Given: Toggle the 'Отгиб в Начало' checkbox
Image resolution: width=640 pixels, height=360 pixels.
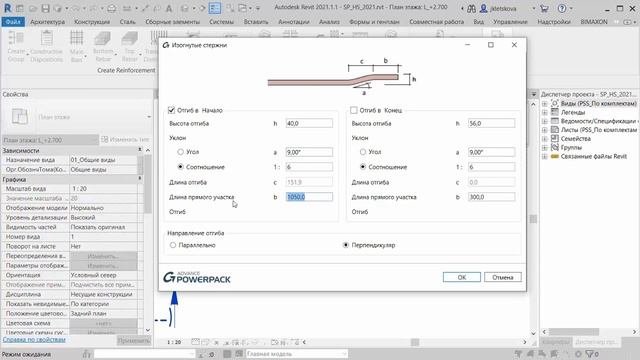Looking at the screenshot, I should pyautogui.click(x=171, y=110).
